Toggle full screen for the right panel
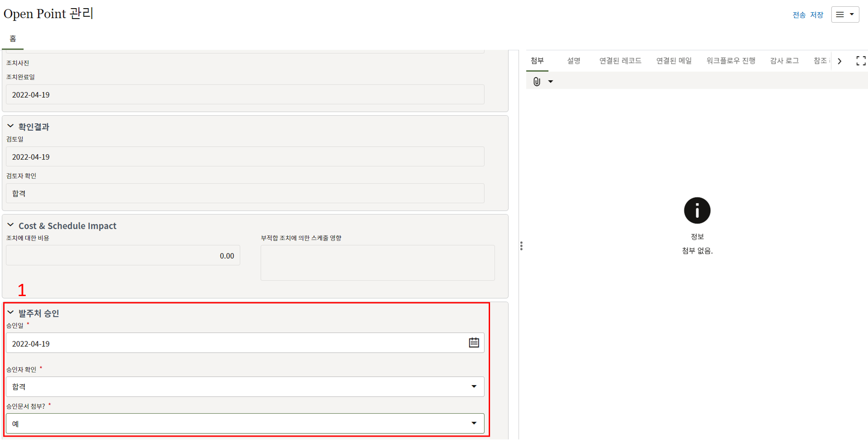868x443 pixels. [x=861, y=61]
